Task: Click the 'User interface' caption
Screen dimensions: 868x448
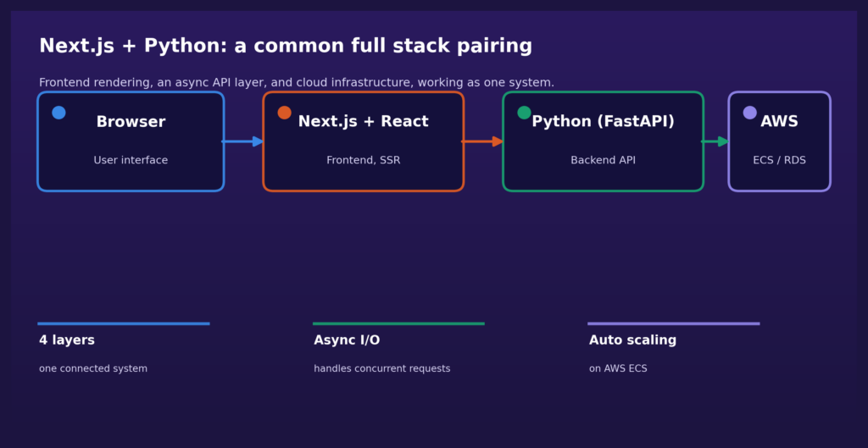Action: [131, 160]
